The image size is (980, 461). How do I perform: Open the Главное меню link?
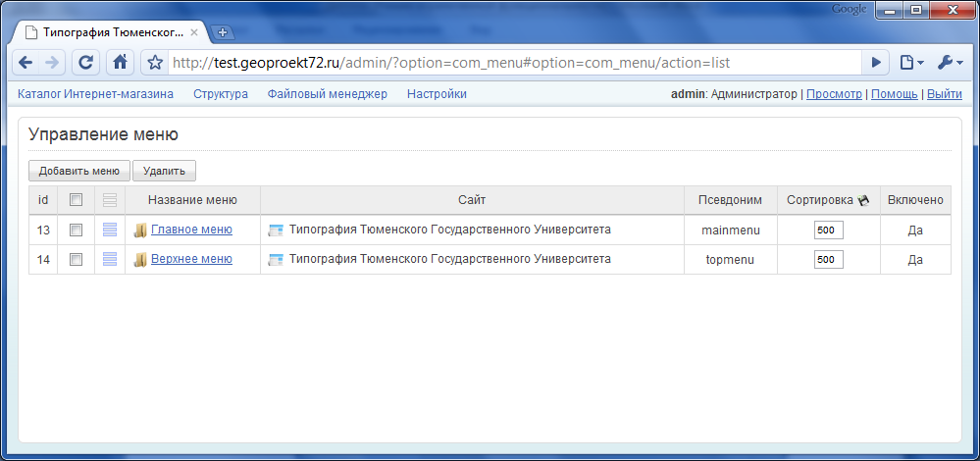point(192,230)
